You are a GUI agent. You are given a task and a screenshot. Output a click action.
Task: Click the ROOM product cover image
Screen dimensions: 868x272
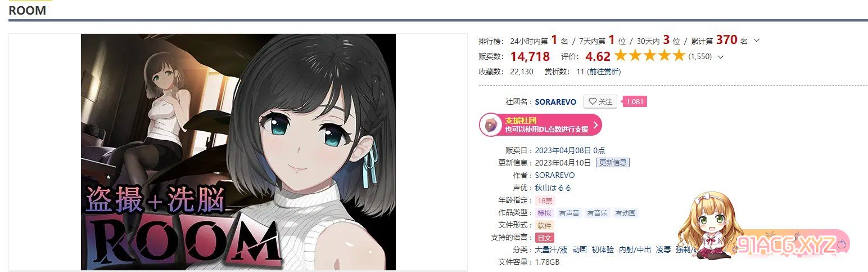pos(238,152)
